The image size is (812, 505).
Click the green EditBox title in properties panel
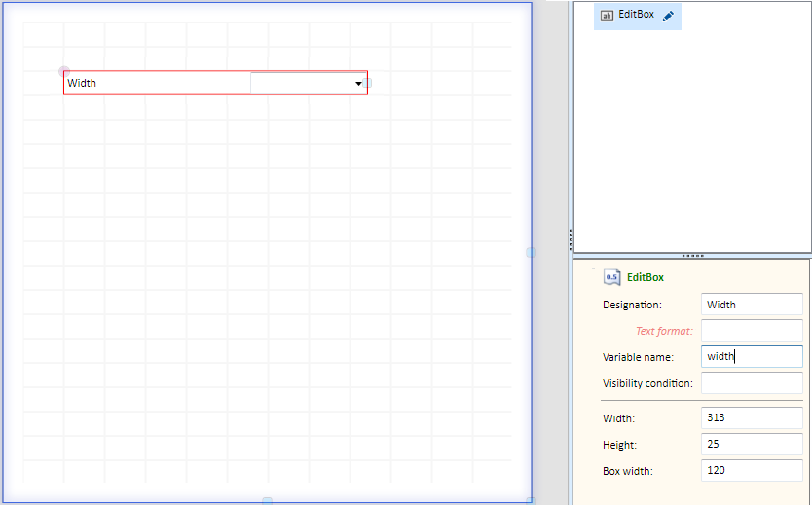tap(646, 278)
